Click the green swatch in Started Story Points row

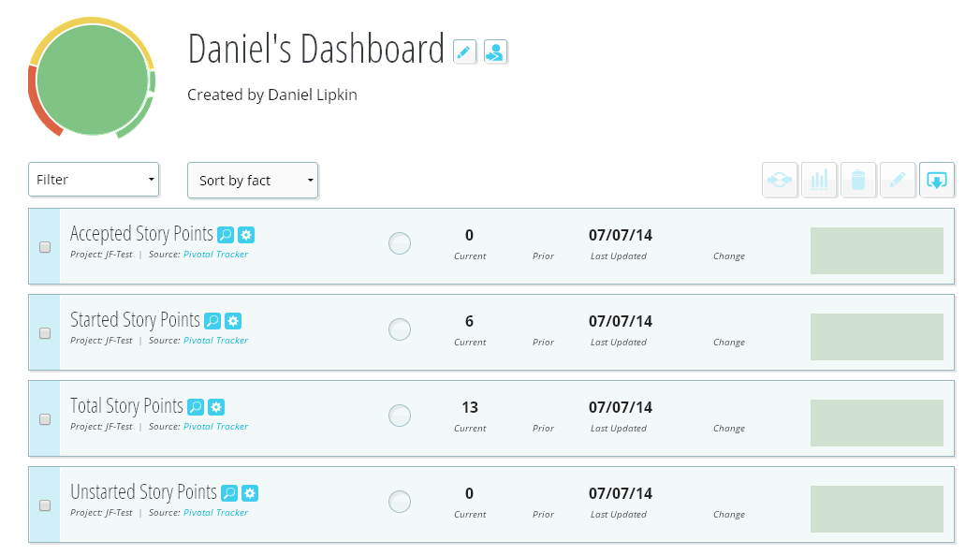point(876,337)
